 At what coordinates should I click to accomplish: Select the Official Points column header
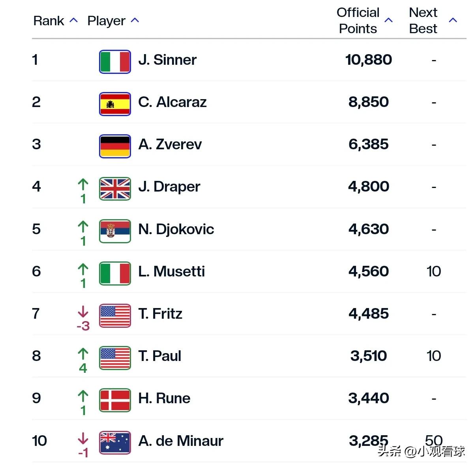coord(358,21)
